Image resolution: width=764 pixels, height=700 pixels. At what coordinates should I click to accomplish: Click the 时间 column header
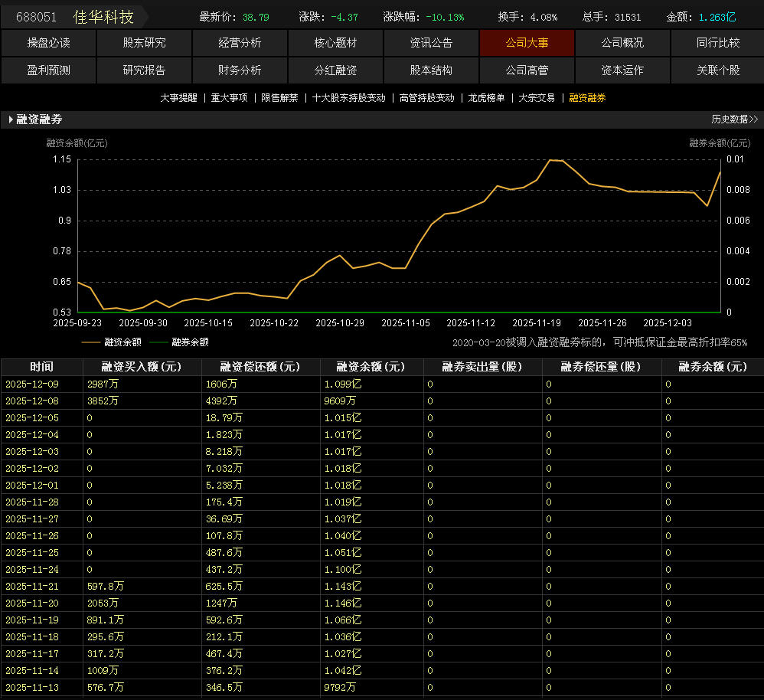pos(42,367)
